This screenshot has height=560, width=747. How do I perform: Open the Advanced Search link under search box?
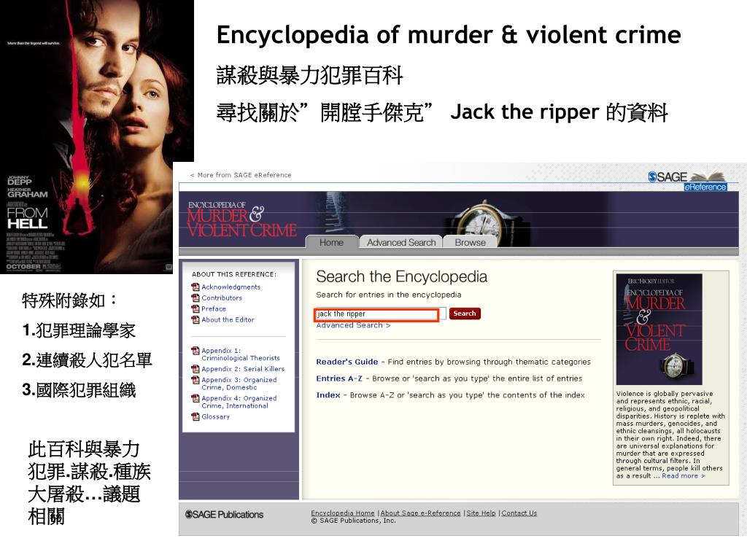point(353,325)
